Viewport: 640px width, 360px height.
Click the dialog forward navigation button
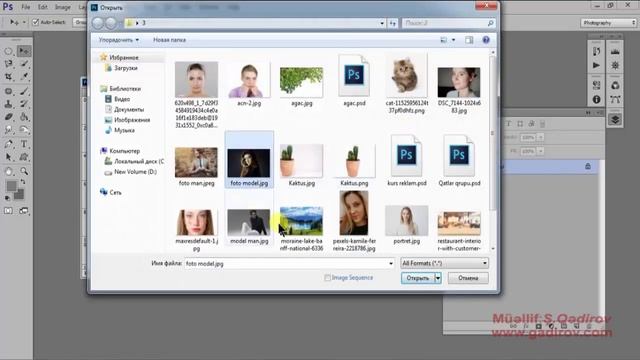111,23
